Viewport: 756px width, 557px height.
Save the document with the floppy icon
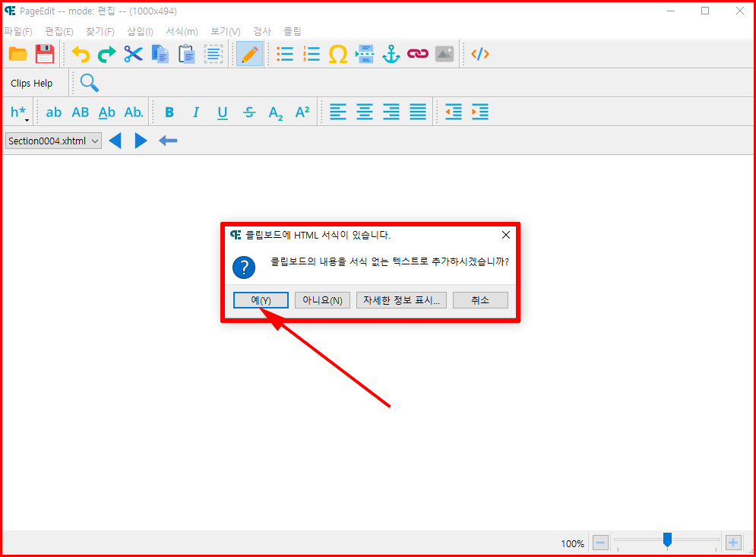coord(45,54)
